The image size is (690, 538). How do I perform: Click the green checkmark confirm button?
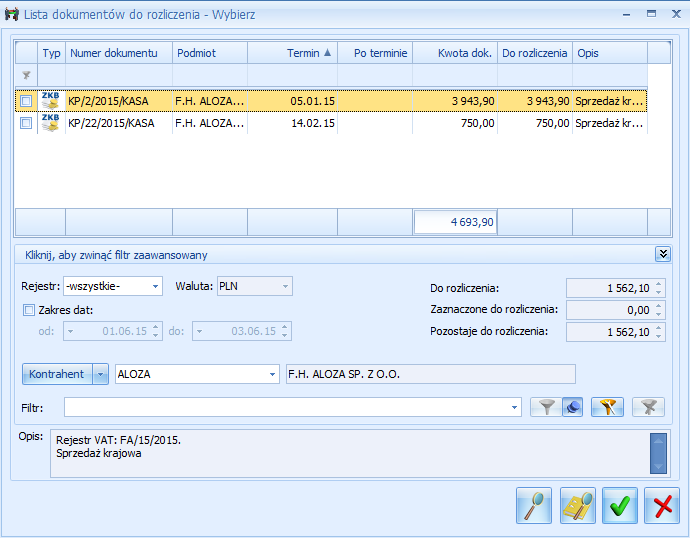pyautogui.click(x=620, y=505)
